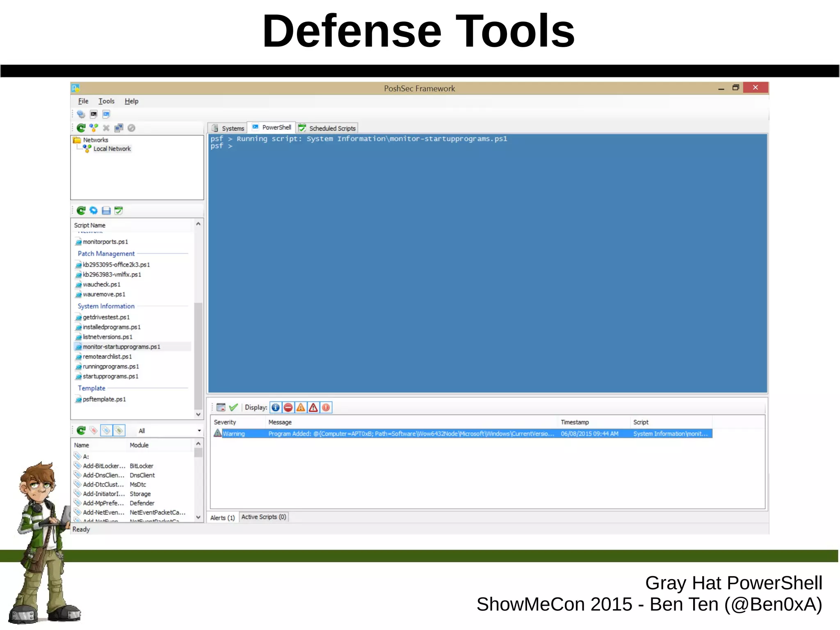The height and width of the screenshot is (630, 840).
Task: Select Local Network in the tree
Action: (x=112, y=149)
